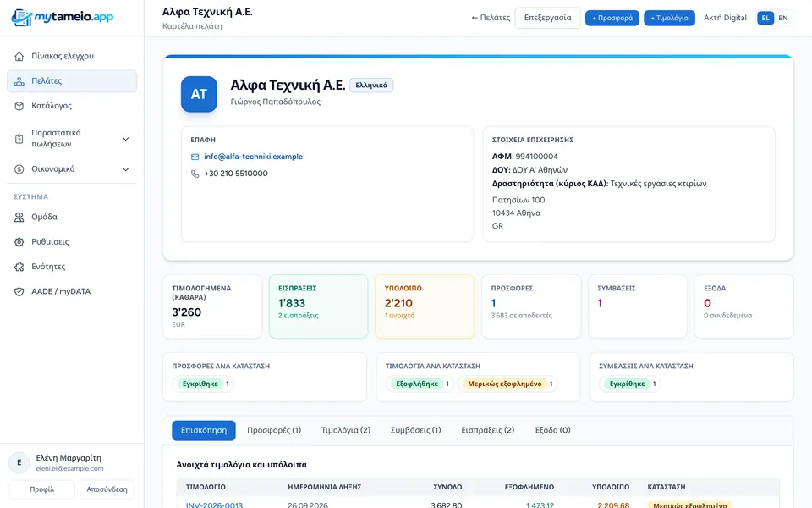
Task: Create a new offer with + Προσφορά
Action: pos(612,18)
